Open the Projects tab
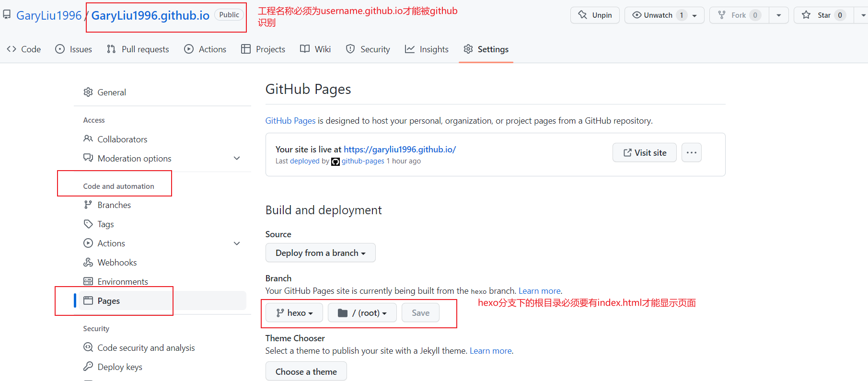 (263, 49)
